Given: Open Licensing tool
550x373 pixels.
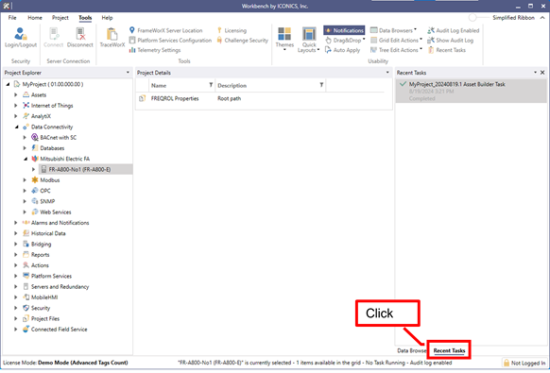Looking at the screenshot, I should coord(232,31).
